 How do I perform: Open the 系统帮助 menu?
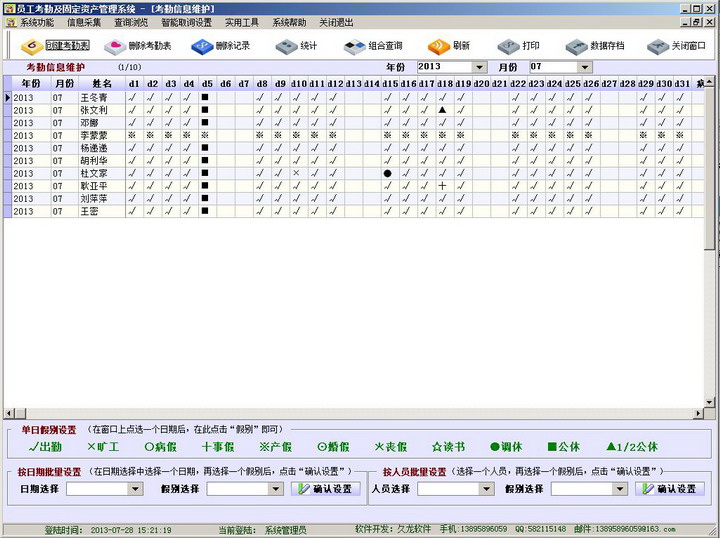(289, 22)
